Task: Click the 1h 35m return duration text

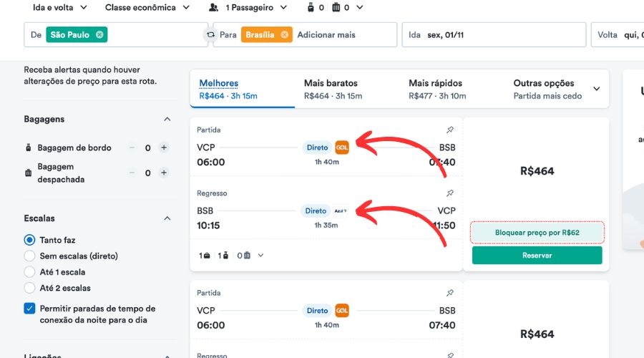Action: point(326,226)
